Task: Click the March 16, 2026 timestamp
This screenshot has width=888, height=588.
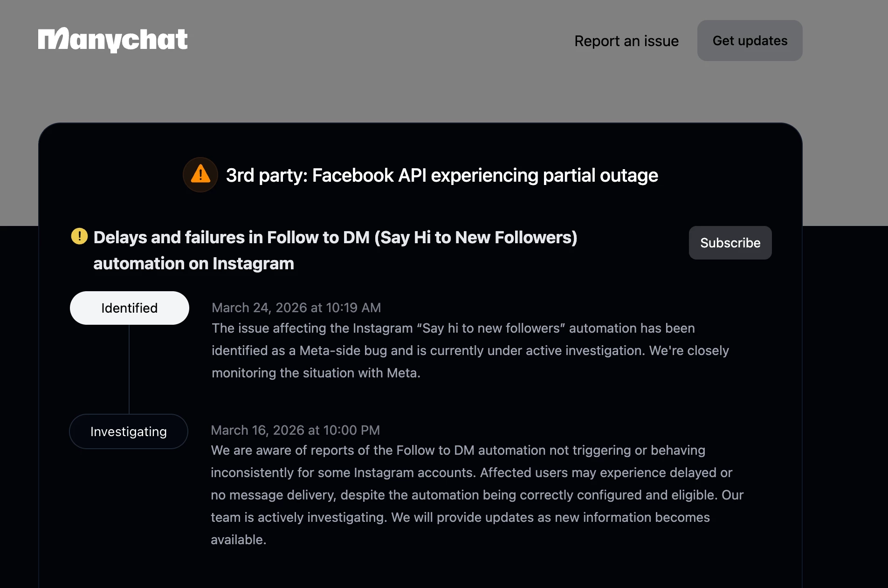Action: [295, 430]
